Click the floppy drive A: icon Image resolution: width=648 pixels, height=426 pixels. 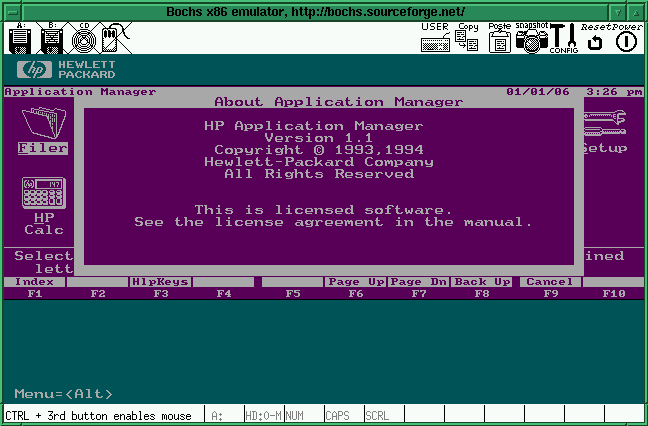click(20, 38)
